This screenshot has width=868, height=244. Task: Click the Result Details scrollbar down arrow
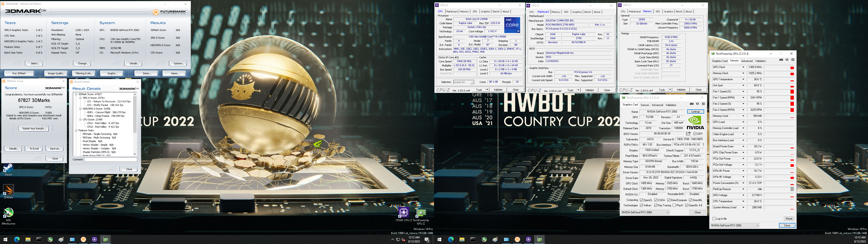(135, 154)
